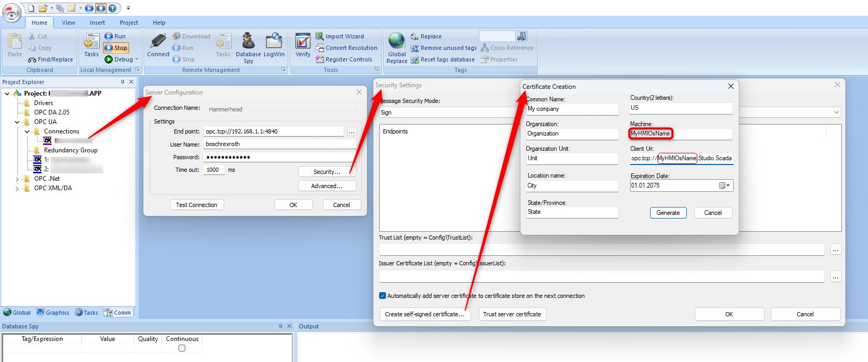Switch to the Graphics tab
The width and height of the screenshot is (868, 362).
pyautogui.click(x=53, y=313)
